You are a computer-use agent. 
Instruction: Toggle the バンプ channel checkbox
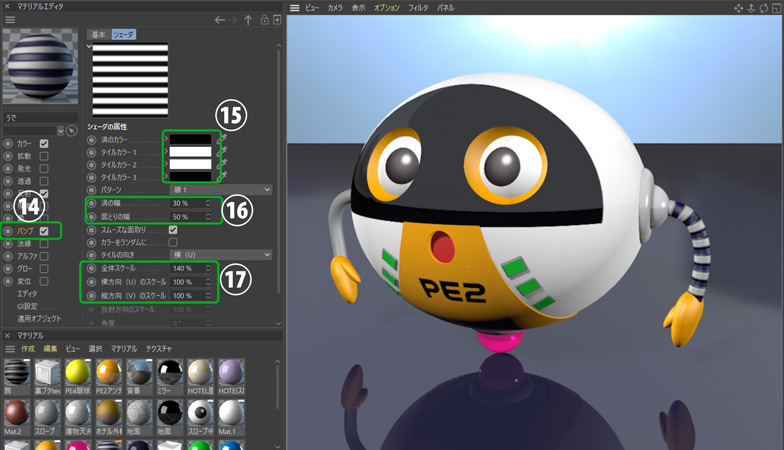click(44, 231)
